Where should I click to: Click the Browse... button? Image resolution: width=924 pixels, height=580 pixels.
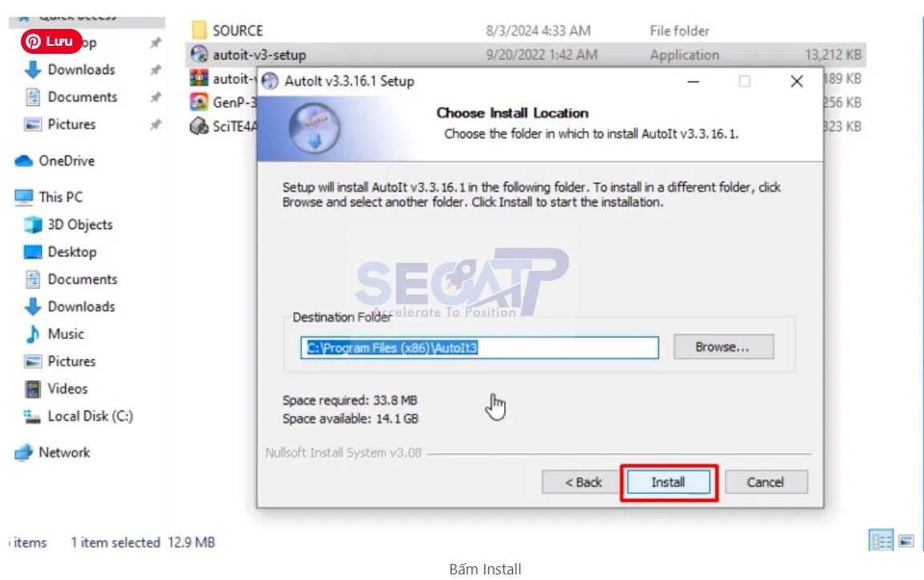tap(723, 347)
